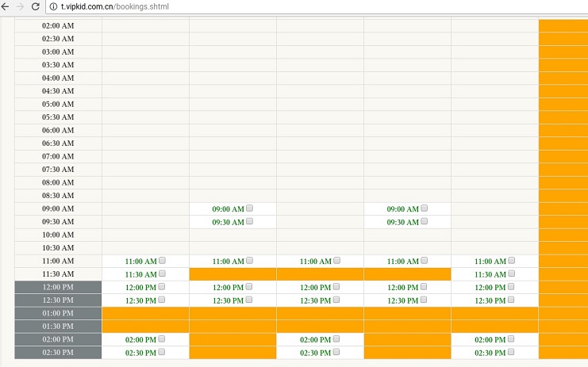Click the gray 12:00 PM row header
588x367 pixels.
tap(58, 287)
